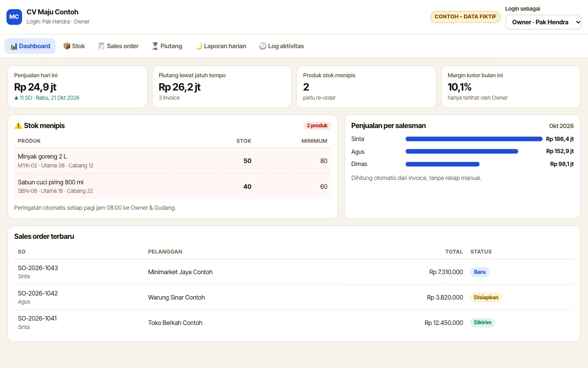
Task: Select the Minyak goreng 2 L row
Action: [x=173, y=161]
